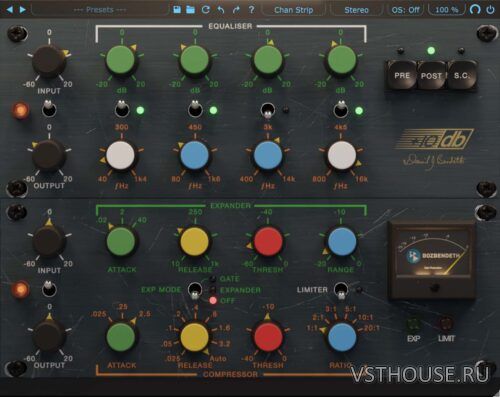This screenshot has width=500, height=397.
Task: Open help with the question mark icon
Action: [251, 10]
